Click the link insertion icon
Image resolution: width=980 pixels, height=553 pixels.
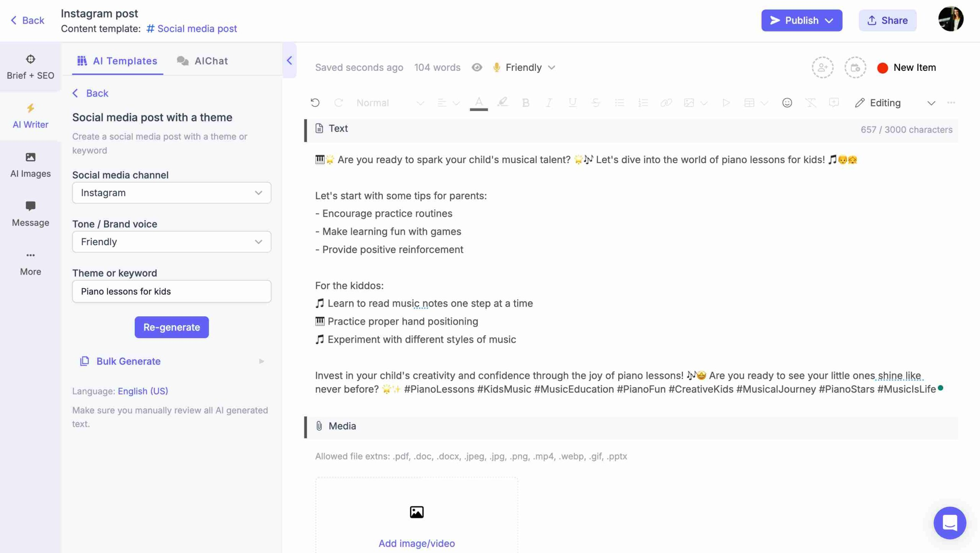[x=665, y=102]
